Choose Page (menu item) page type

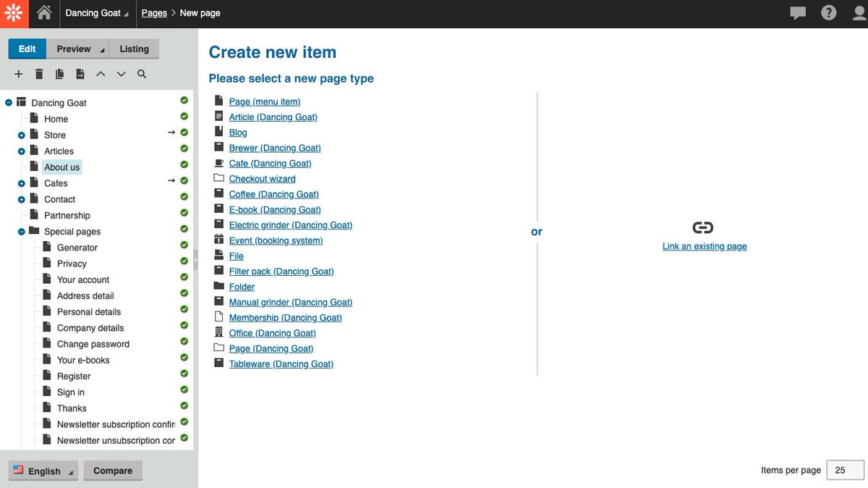pyautogui.click(x=265, y=101)
